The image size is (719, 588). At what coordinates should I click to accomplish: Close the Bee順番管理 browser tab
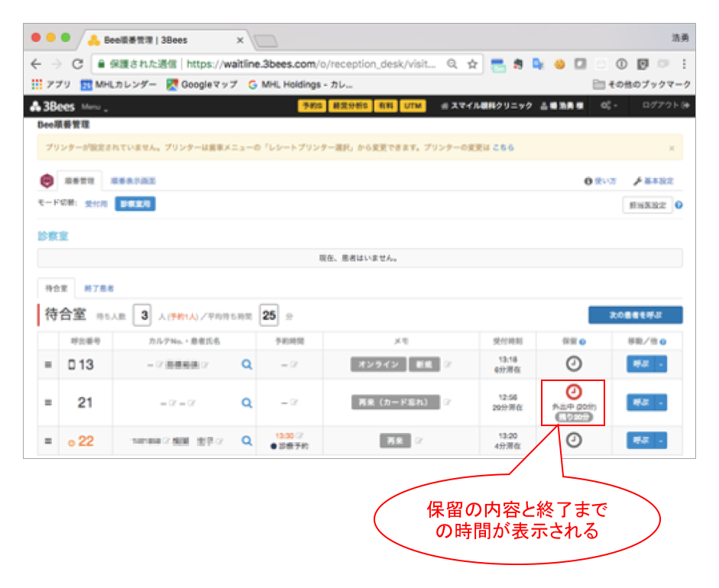click(240, 40)
